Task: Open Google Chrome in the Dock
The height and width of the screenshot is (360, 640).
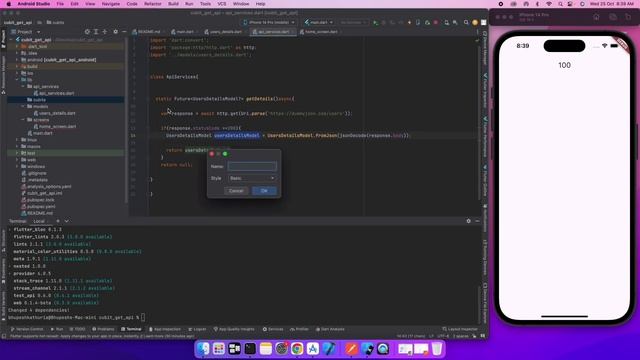Action: pyautogui.click(x=297, y=349)
